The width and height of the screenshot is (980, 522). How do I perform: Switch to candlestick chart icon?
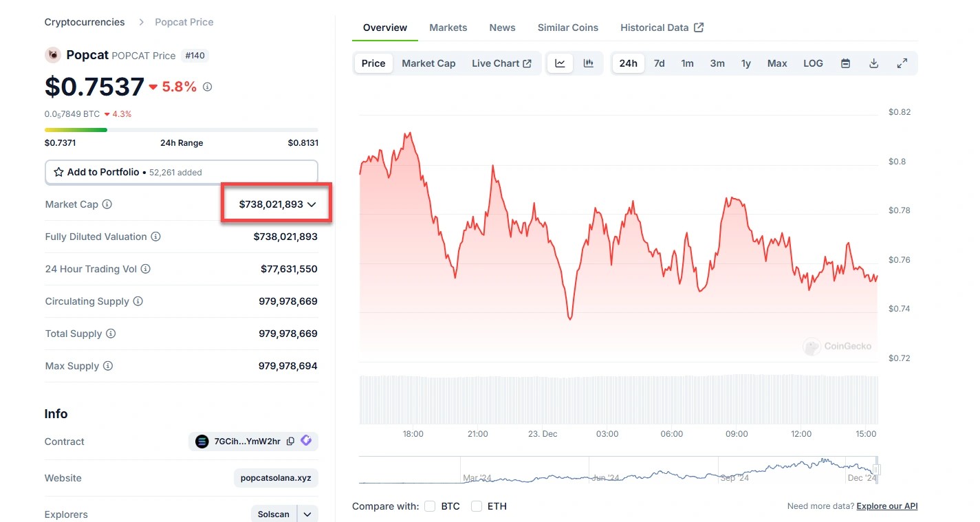pos(588,63)
